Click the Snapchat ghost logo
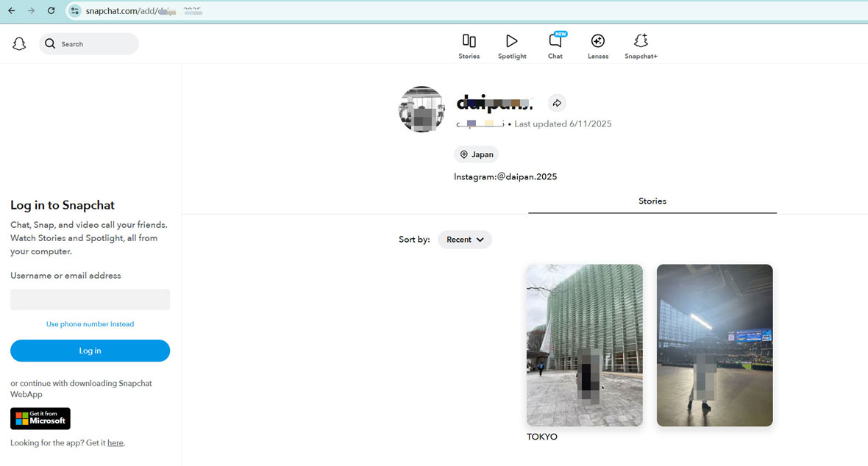The height and width of the screenshot is (466, 868). 19,43
